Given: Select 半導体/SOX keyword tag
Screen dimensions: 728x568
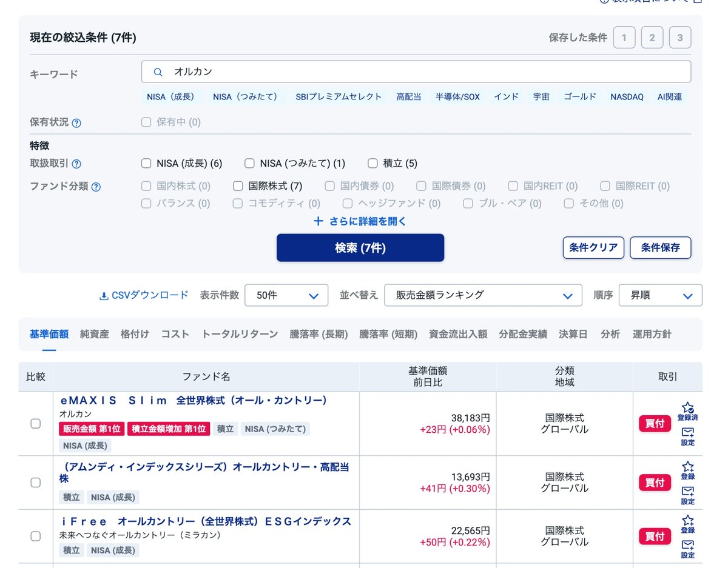Looking at the screenshot, I should 457,96.
